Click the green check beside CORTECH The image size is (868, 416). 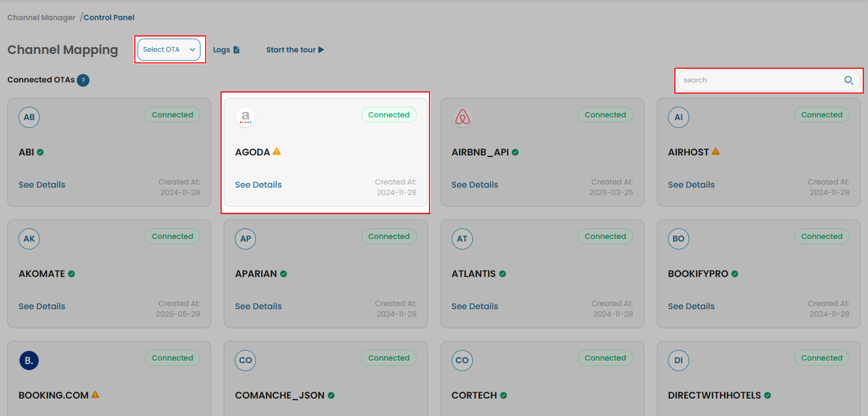click(x=504, y=395)
